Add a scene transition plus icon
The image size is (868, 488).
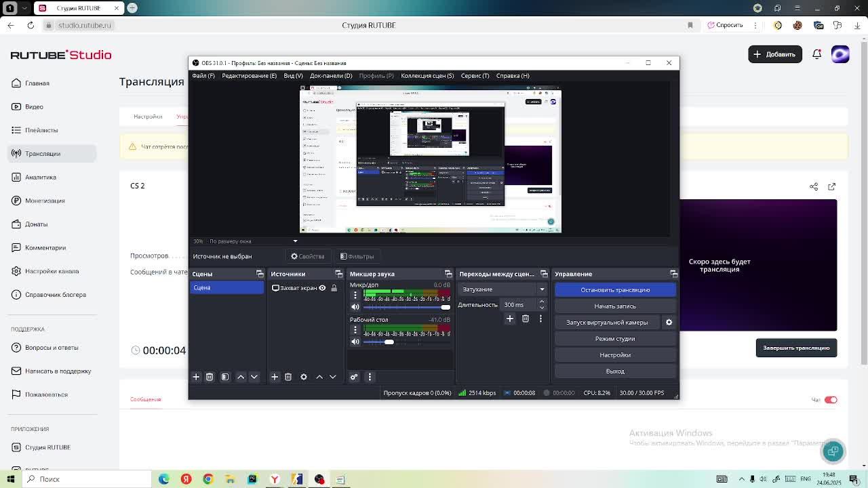click(x=510, y=319)
